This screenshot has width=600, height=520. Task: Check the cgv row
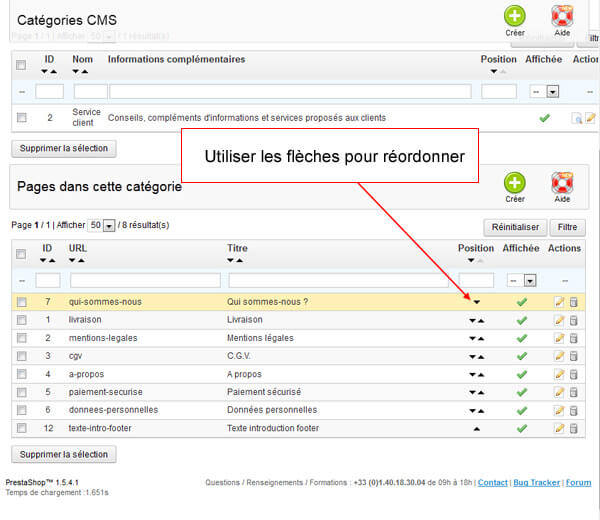(22, 356)
